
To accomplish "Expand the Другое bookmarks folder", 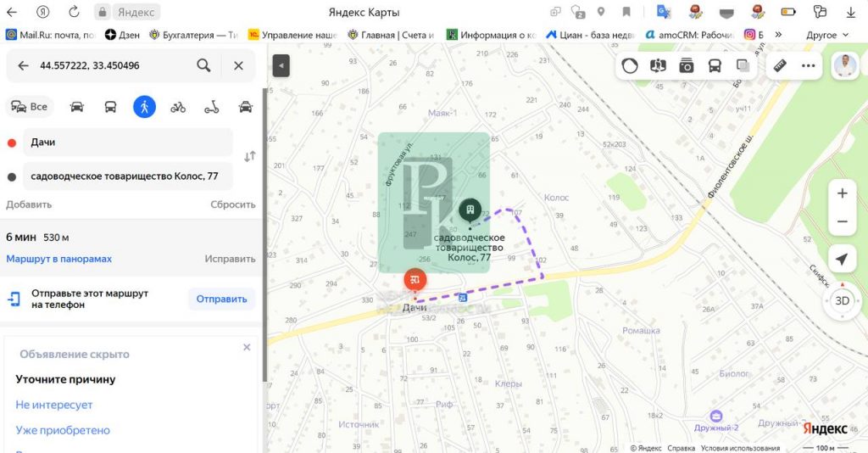I will pyautogui.click(x=827, y=35).
